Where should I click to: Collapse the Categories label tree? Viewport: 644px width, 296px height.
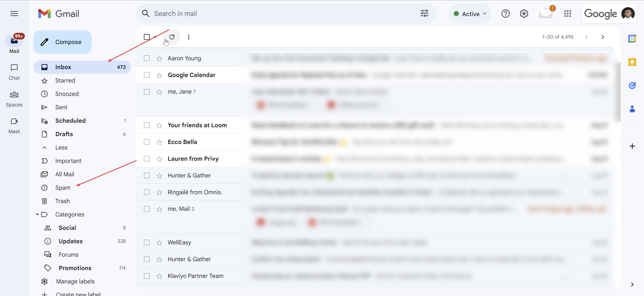(x=37, y=214)
